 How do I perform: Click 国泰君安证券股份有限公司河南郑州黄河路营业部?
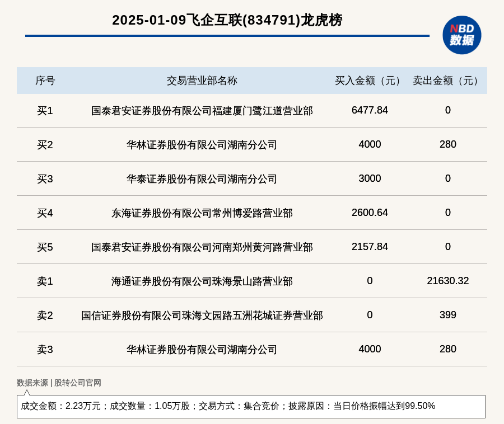pos(202,247)
